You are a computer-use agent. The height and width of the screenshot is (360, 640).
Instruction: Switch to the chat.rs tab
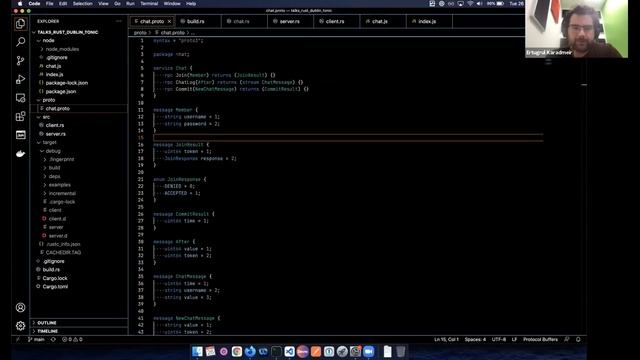tap(244, 21)
